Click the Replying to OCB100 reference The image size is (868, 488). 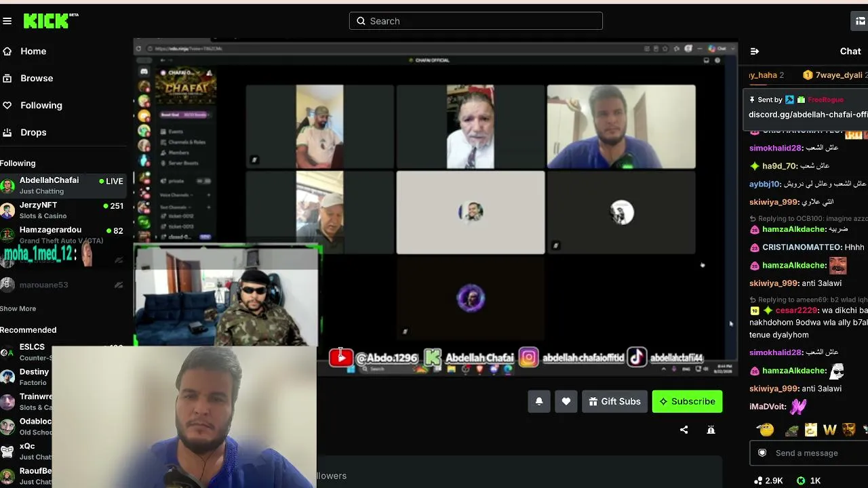click(x=809, y=219)
